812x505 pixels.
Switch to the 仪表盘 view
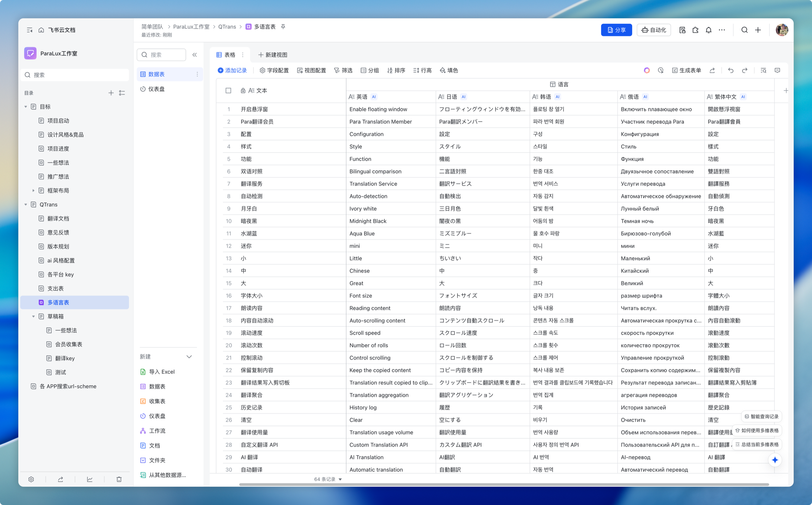pos(156,89)
